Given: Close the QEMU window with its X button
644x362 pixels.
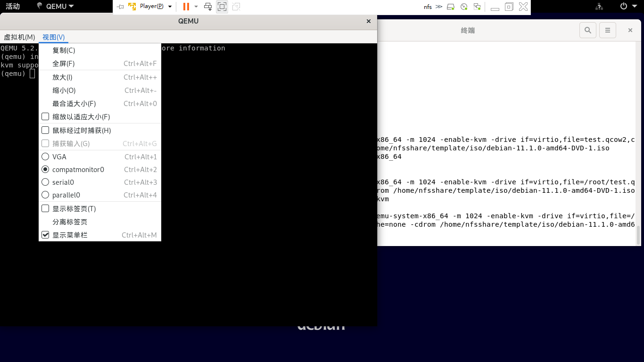Looking at the screenshot, I should click(369, 21).
